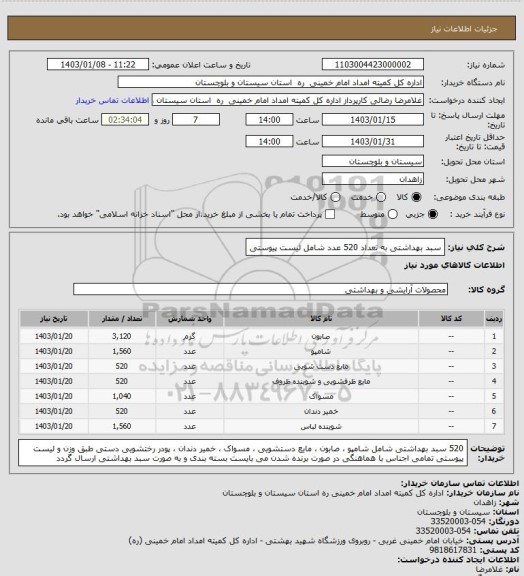Screen dimensions: 524x576
Task: Open the اطلاعات تماس خریدار link
Action: [112, 100]
